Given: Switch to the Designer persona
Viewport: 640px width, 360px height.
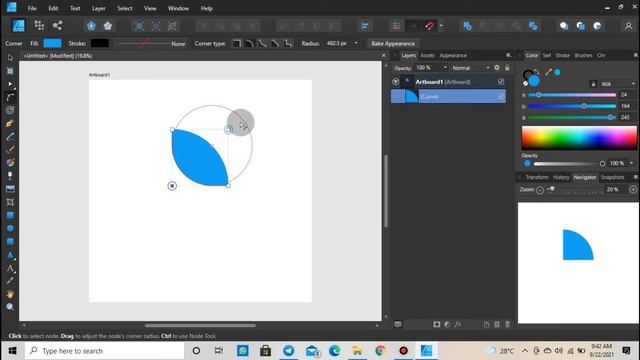Looking at the screenshot, I should click(x=18, y=26).
